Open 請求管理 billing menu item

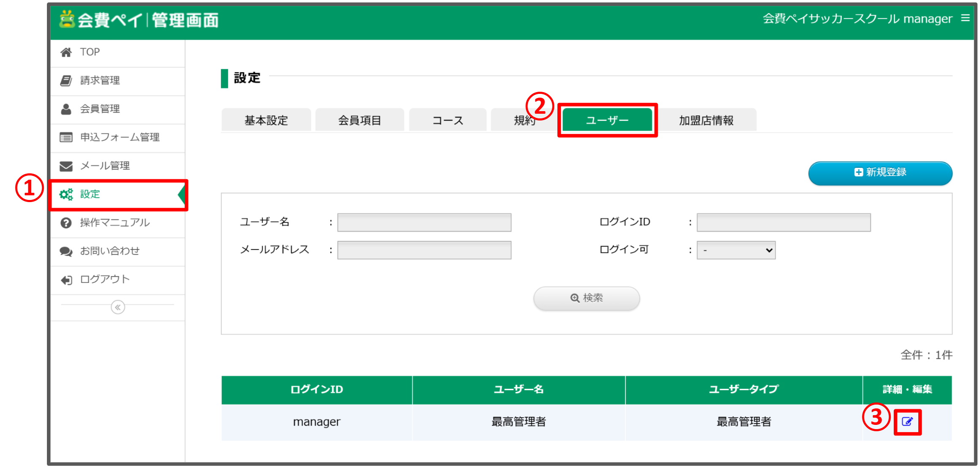pyautogui.click(x=100, y=80)
